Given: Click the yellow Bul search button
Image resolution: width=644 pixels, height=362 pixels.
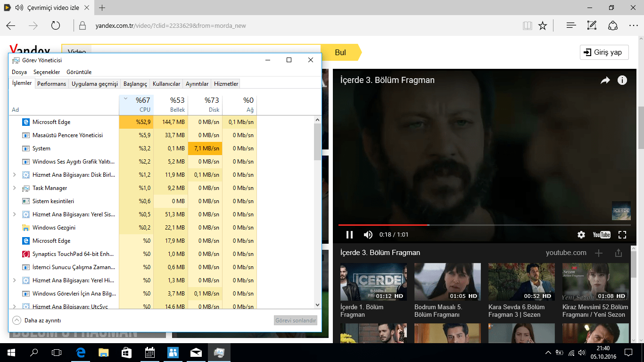Looking at the screenshot, I should 341,52.
